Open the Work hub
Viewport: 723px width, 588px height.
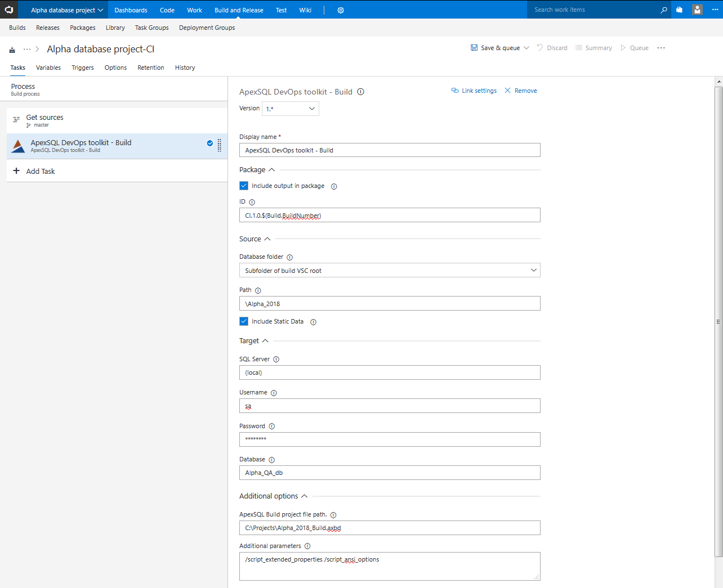[195, 10]
